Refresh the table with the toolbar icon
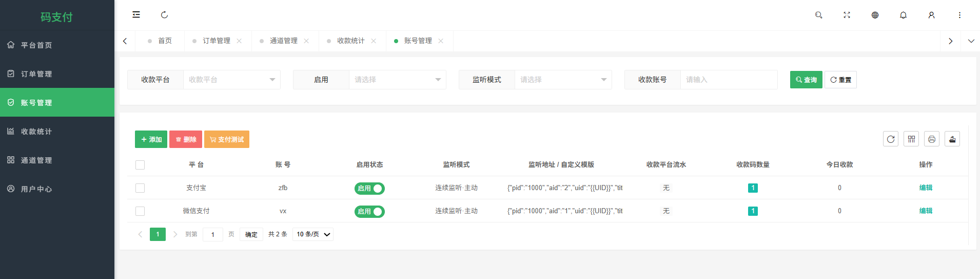Viewport: 980px width, 279px height. click(891, 139)
